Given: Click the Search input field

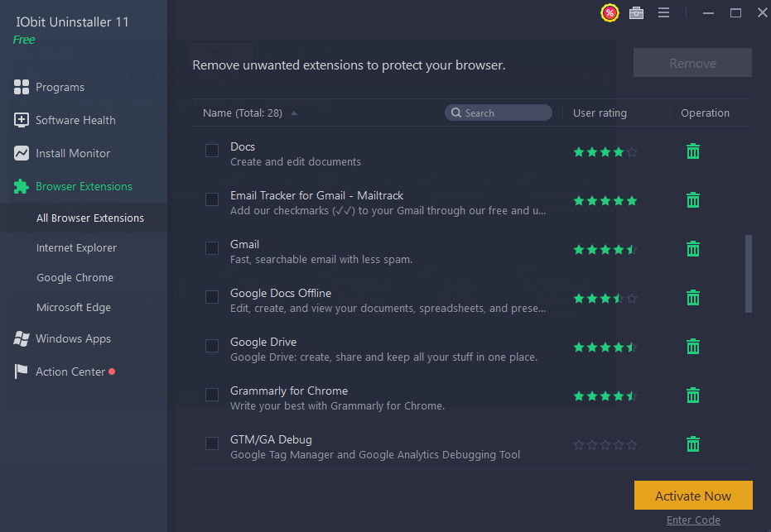Looking at the screenshot, I should coord(498,113).
